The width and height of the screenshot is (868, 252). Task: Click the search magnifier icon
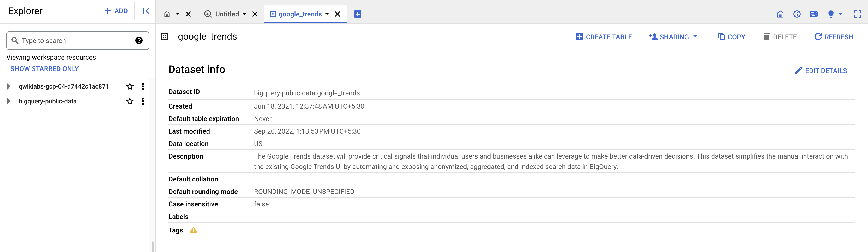pos(15,41)
